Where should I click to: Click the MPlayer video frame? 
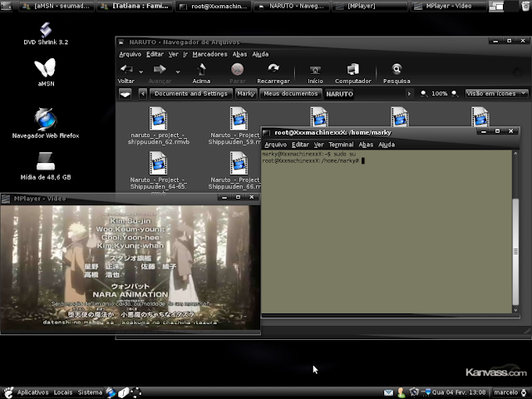click(x=131, y=268)
